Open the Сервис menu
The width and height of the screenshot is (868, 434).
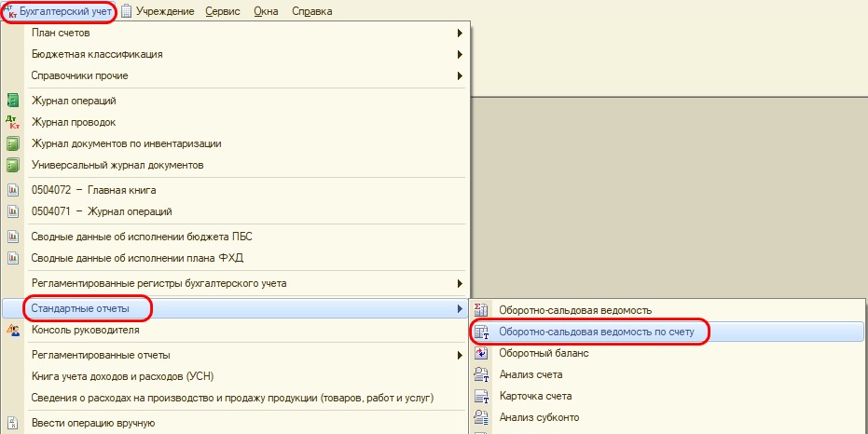point(223,11)
